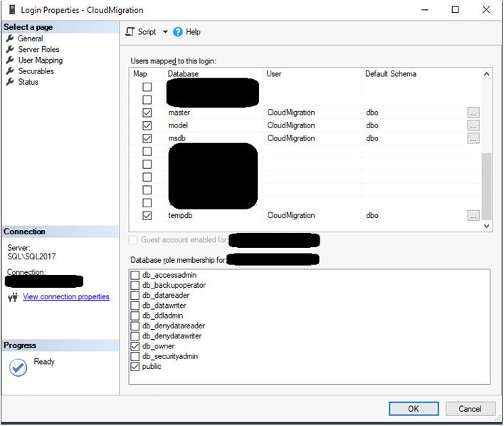
Task: Uncheck db_owner role membership
Action: click(x=135, y=346)
